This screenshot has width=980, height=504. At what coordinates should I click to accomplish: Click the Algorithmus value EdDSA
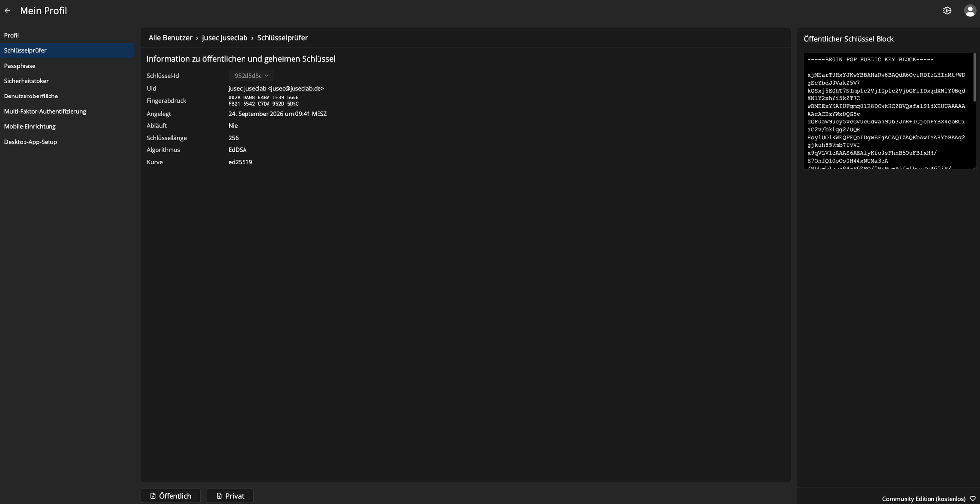pyautogui.click(x=238, y=150)
